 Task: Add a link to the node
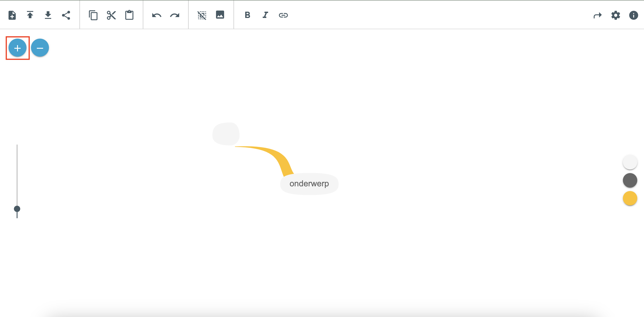283,15
